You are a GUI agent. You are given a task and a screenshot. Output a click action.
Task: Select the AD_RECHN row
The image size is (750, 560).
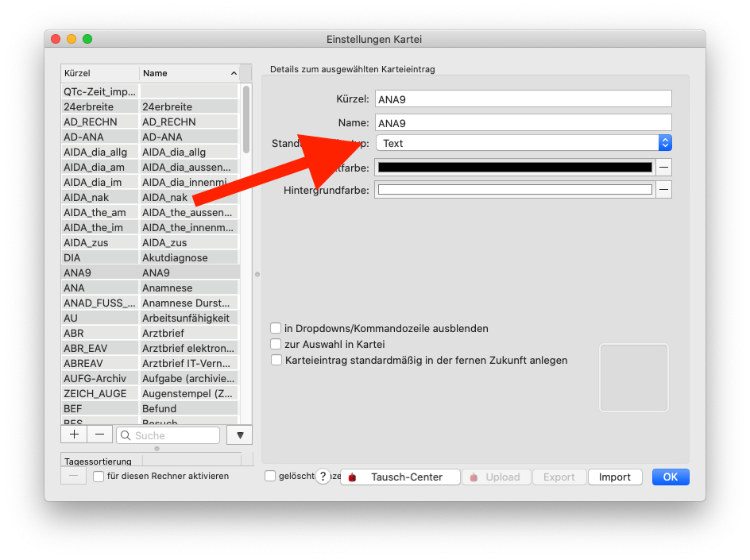[x=149, y=122]
